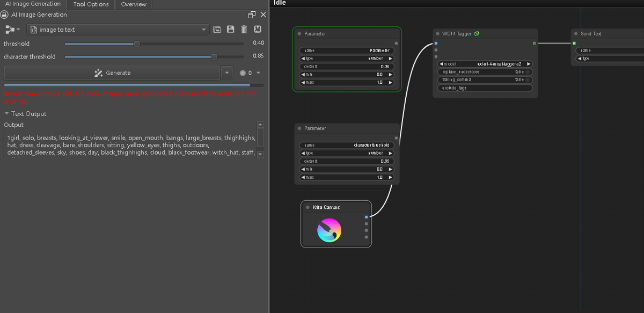Click the rightmost web export icon in toolbar
The height and width of the screenshot is (313, 644).
tap(258, 30)
